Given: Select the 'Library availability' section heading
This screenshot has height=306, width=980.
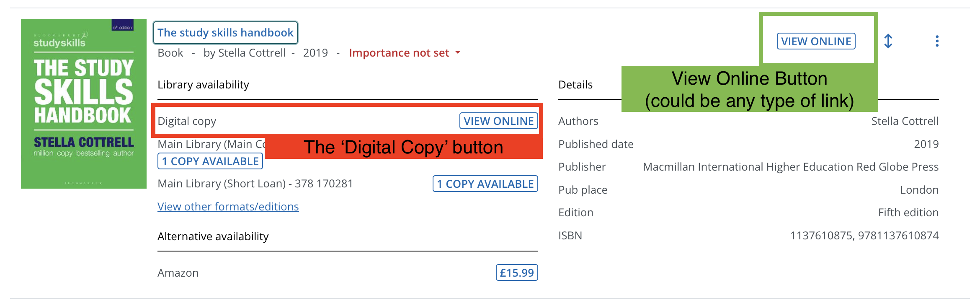Looking at the screenshot, I should (x=203, y=85).
